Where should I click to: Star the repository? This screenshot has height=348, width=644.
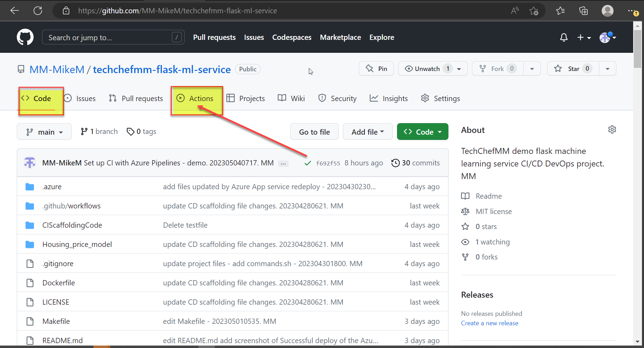572,68
